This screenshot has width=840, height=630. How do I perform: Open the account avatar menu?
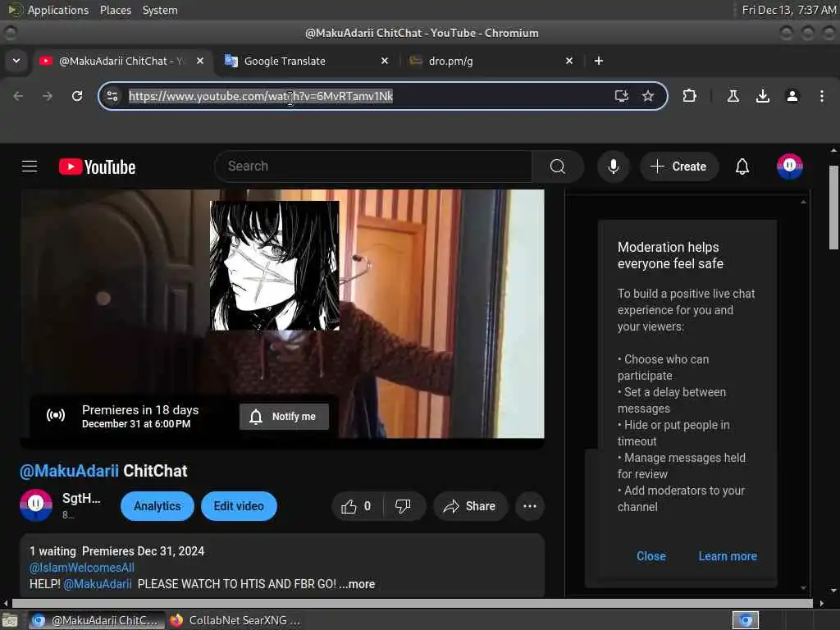[x=790, y=166]
